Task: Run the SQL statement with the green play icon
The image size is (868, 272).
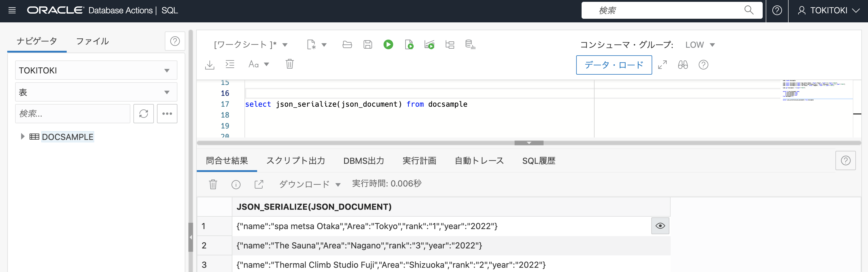Action: pos(388,44)
